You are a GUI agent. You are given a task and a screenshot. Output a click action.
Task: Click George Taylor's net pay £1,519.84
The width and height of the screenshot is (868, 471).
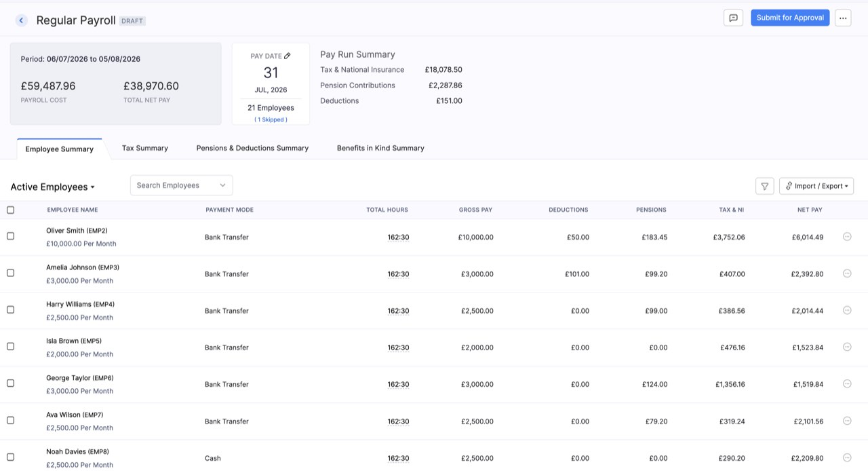click(x=808, y=384)
